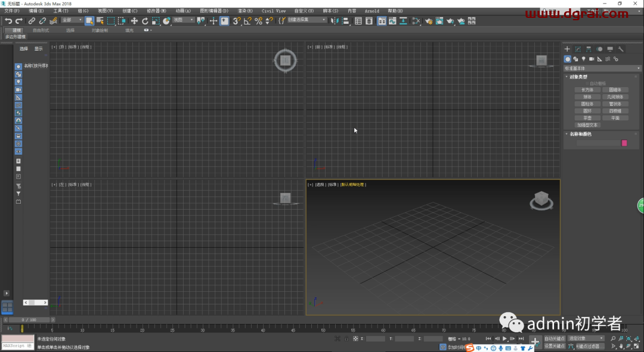Select the Lights category icon

pos(584,59)
